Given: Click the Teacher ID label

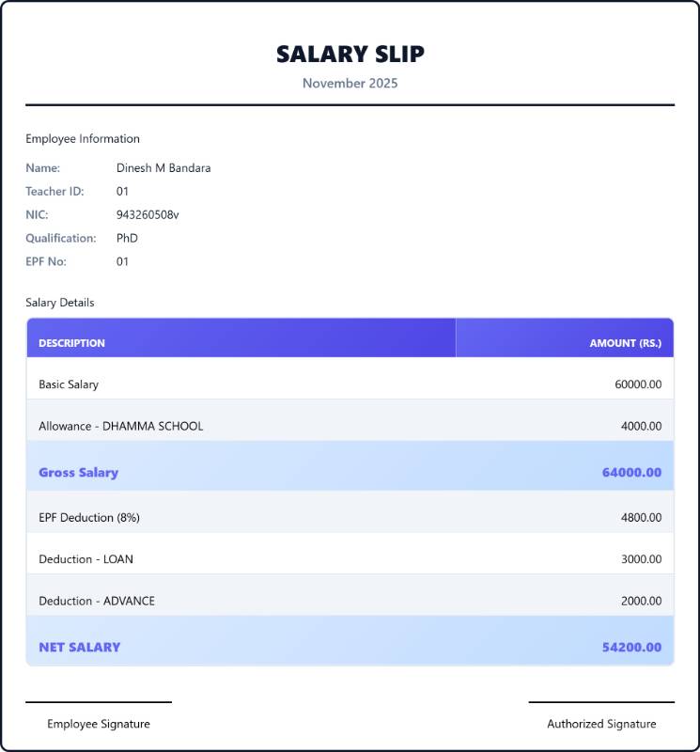Looking at the screenshot, I should coord(54,192).
